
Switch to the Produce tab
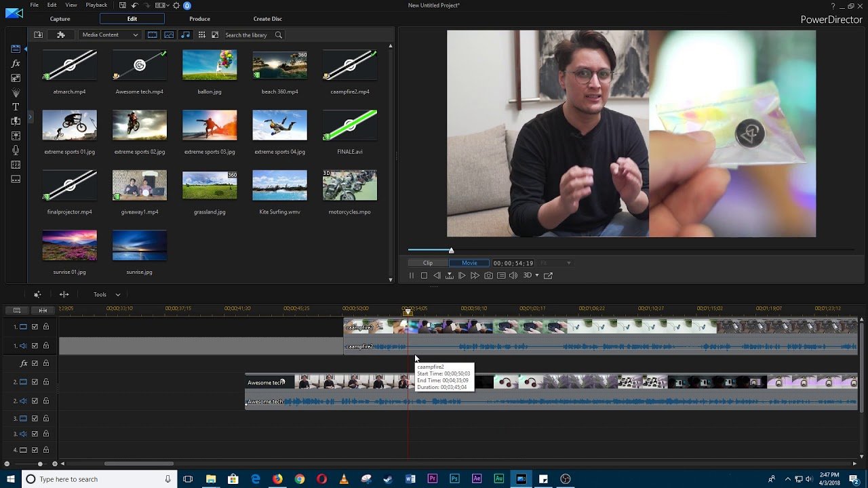coord(199,19)
